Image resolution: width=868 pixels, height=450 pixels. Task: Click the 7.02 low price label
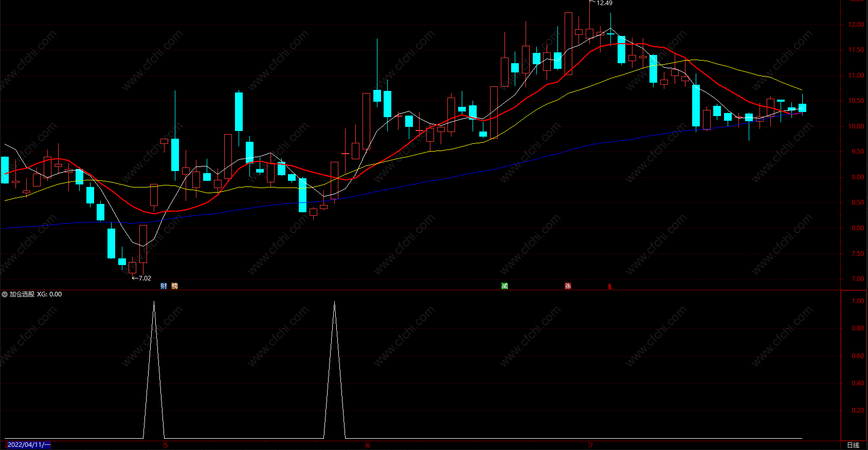coord(145,278)
